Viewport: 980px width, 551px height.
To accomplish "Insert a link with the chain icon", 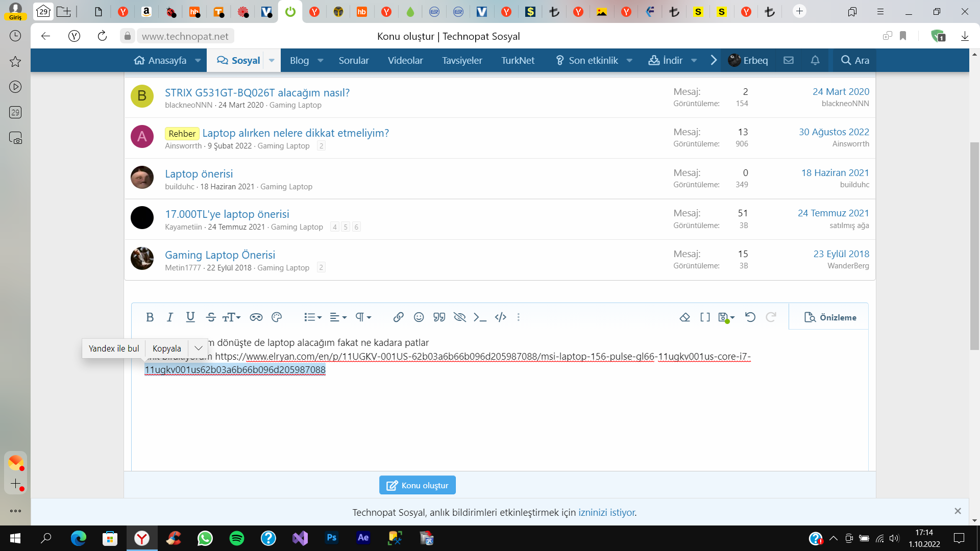I will tap(398, 317).
